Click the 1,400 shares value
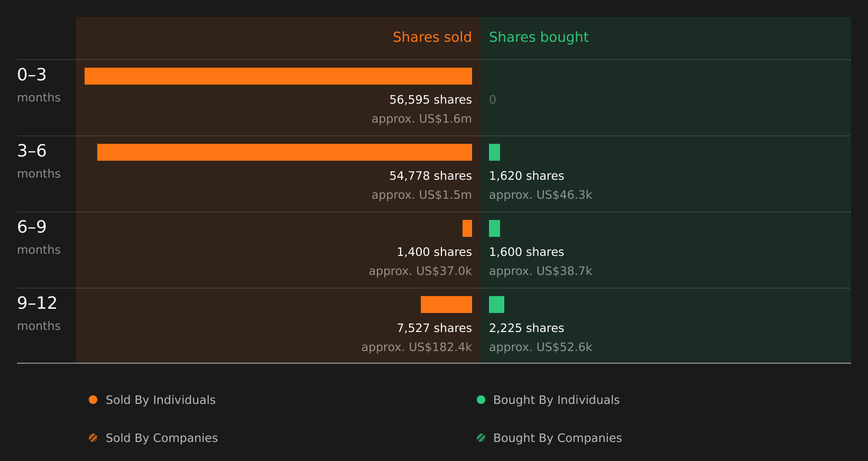This screenshot has width=868, height=461. [x=435, y=252]
